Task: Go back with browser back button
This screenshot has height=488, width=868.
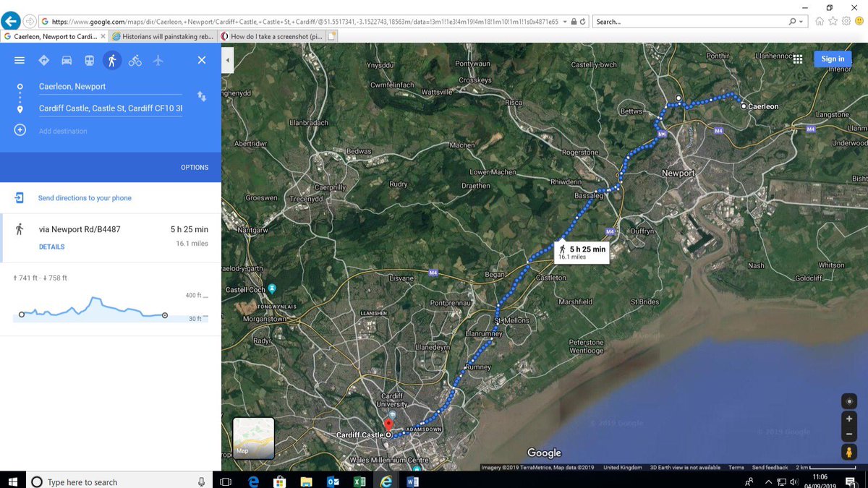Action: [x=11, y=21]
